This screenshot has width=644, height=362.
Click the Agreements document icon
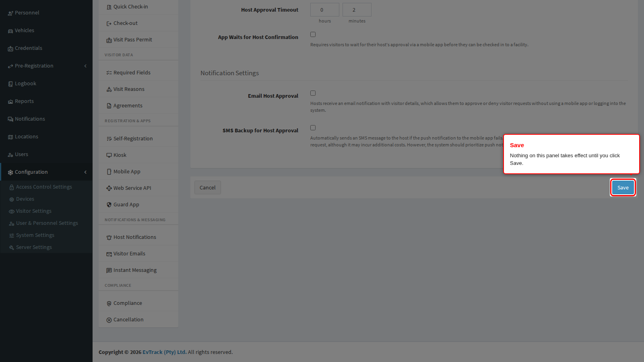[x=109, y=106]
